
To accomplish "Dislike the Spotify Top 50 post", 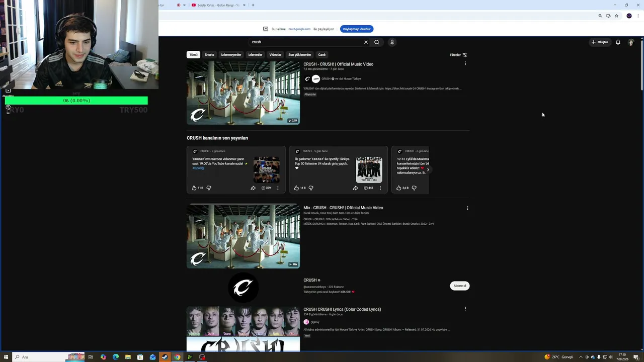I will click(x=311, y=188).
